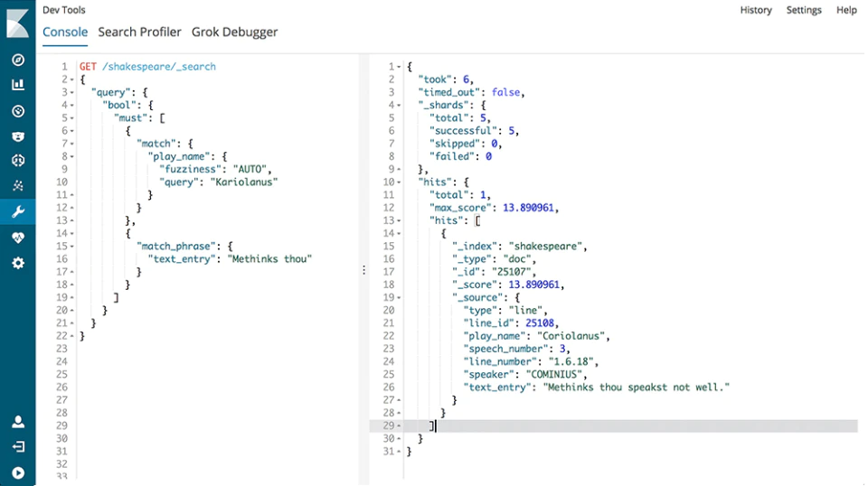
Task: Collapse sidebar with bottom arrow icon
Action: (18, 472)
